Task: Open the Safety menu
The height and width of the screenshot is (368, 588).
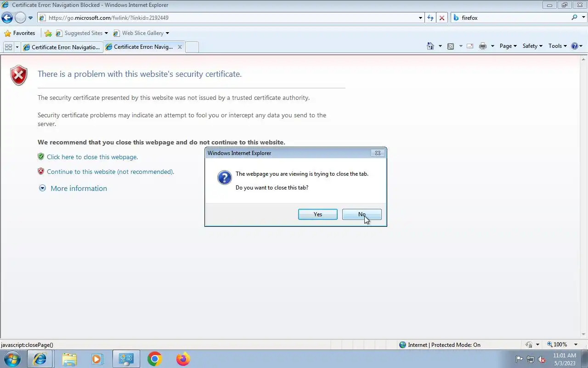Action: [x=532, y=46]
